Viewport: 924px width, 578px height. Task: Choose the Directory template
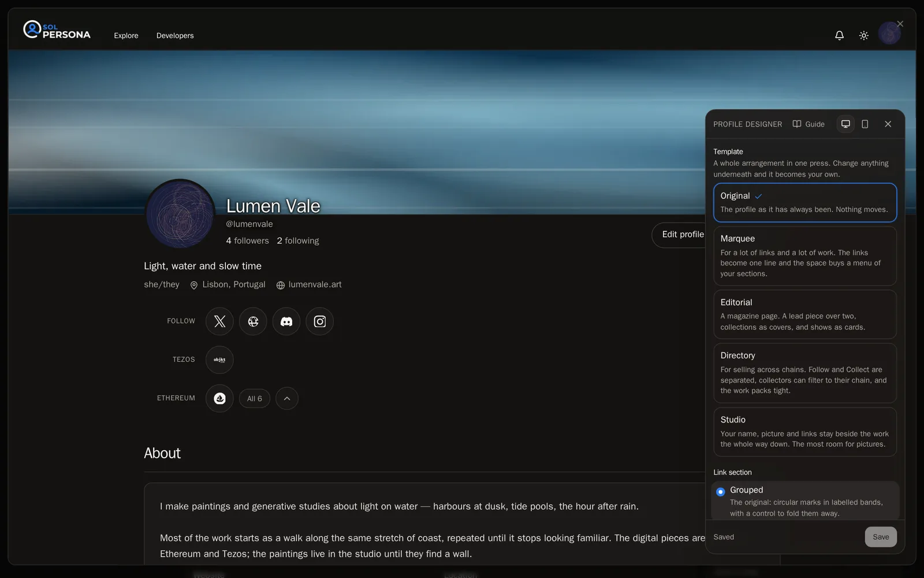[805, 373]
